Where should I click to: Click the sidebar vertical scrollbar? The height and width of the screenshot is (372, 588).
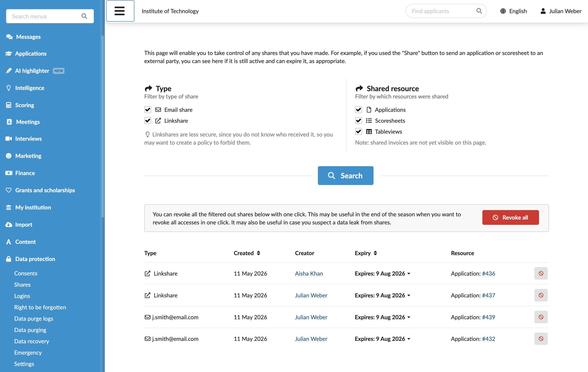pos(103,126)
